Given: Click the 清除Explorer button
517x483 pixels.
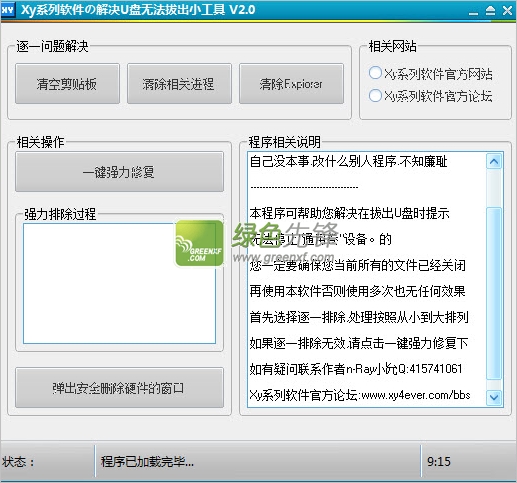Looking at the screenshot, I should 291,84.
